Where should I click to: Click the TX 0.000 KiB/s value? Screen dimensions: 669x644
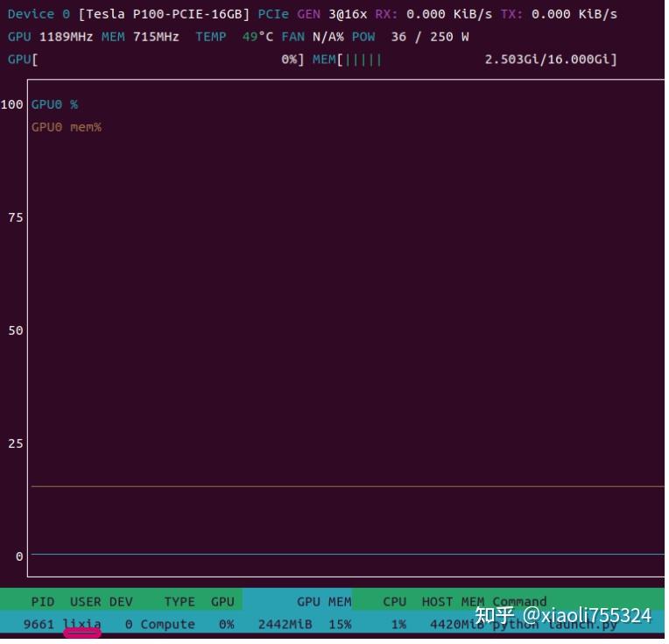click(x=559, y=15)
